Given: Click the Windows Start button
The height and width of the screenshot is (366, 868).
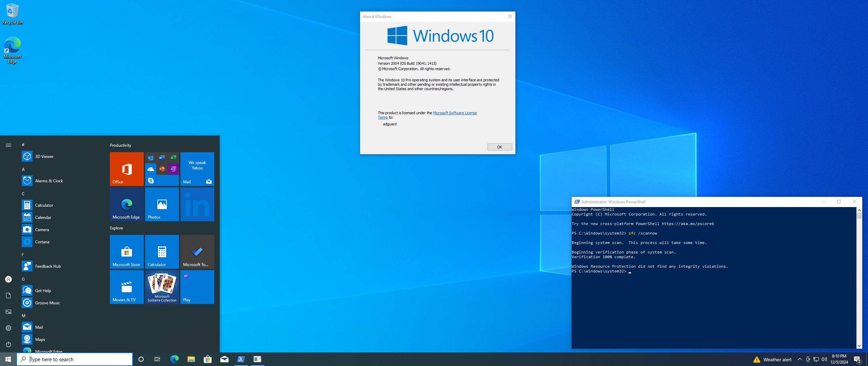Looking at the screenshot, I should coord(8,359).
